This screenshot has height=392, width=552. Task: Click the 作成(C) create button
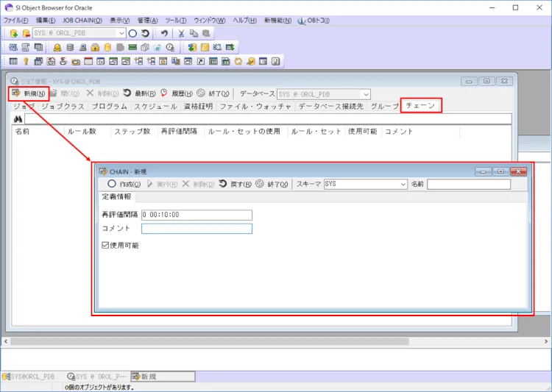click(124, 184)
